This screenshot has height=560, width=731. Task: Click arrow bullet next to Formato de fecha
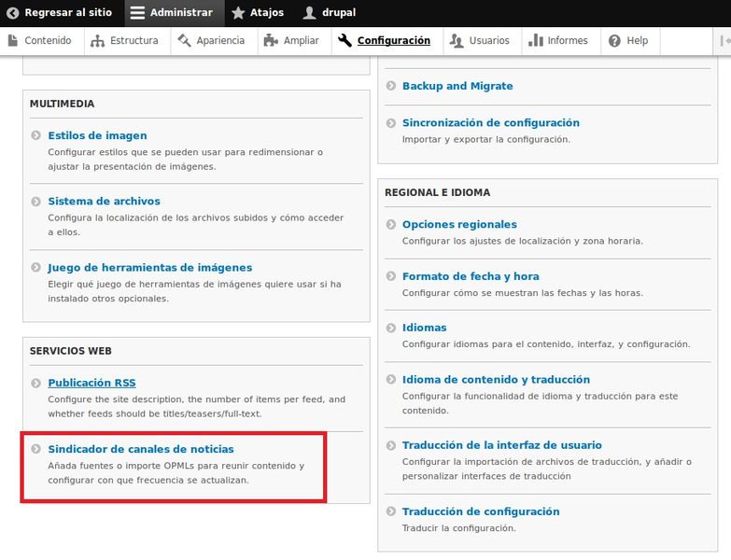[391, 276]
